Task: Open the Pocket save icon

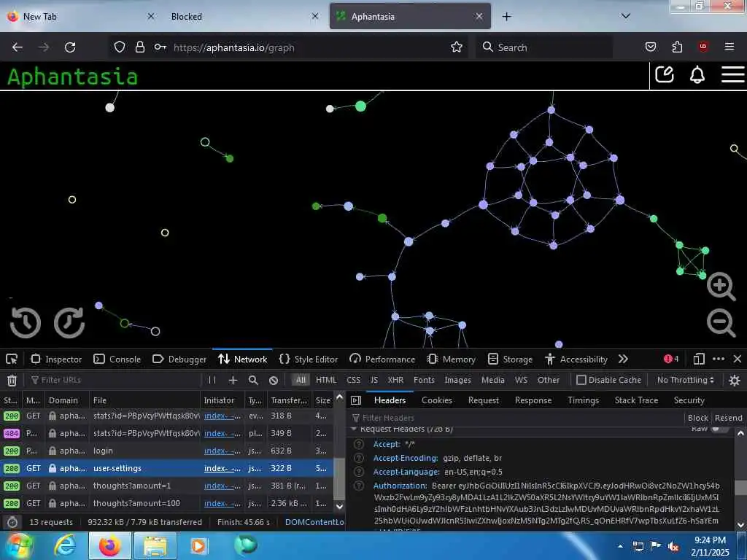Action: pos(650,47)
